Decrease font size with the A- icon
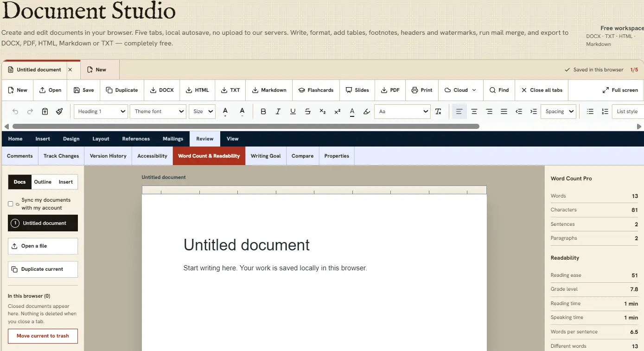Image resolution: width=644 pixels, height=351 pixels. click(242, 111)
